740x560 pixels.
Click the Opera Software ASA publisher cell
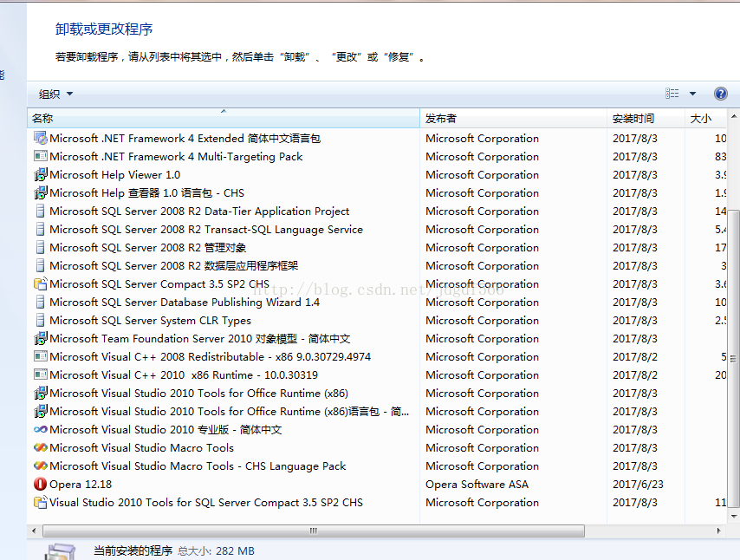477,485
